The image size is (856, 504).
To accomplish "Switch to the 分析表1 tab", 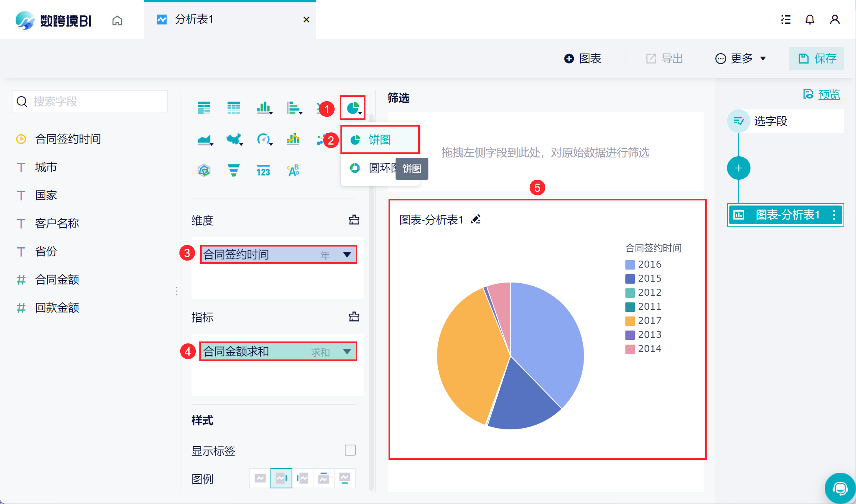I will (230, 20).
